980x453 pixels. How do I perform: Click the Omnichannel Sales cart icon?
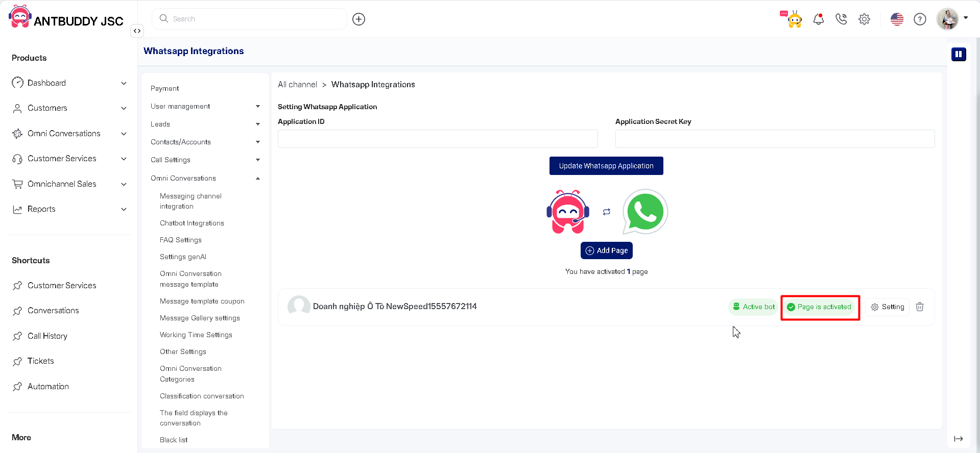click(x=17, y=184)
